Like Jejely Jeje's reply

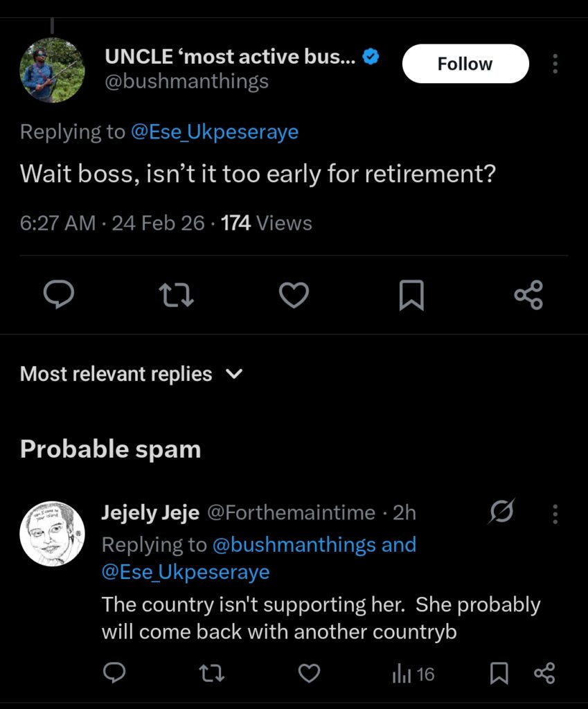309,672
